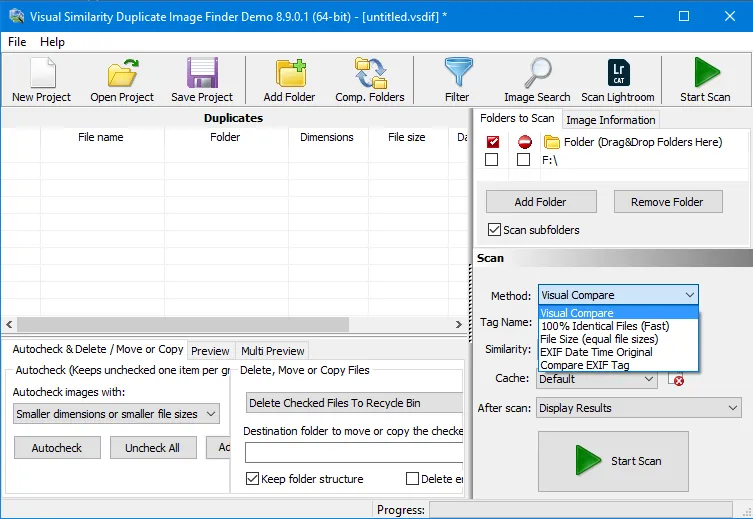Image resolution: width=753 pixels, height=519 pixels.
Task: Maximize the application window
Action: tap(684, 16)
